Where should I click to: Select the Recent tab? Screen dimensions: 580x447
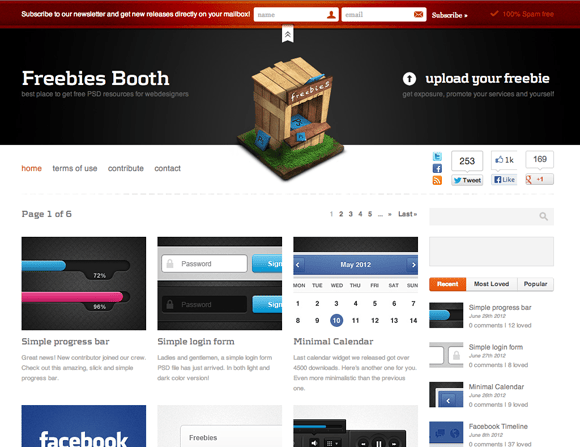(448, 284)
